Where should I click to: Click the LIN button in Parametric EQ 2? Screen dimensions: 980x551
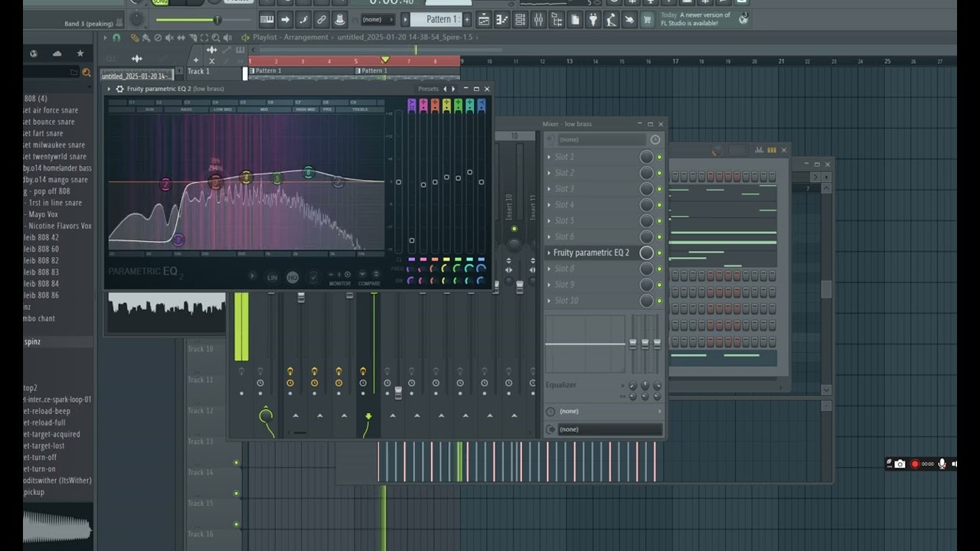(272, 277)
